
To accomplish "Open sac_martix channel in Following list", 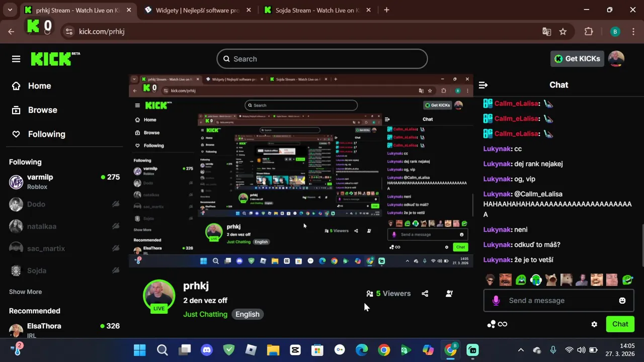I will pos(64,248).
